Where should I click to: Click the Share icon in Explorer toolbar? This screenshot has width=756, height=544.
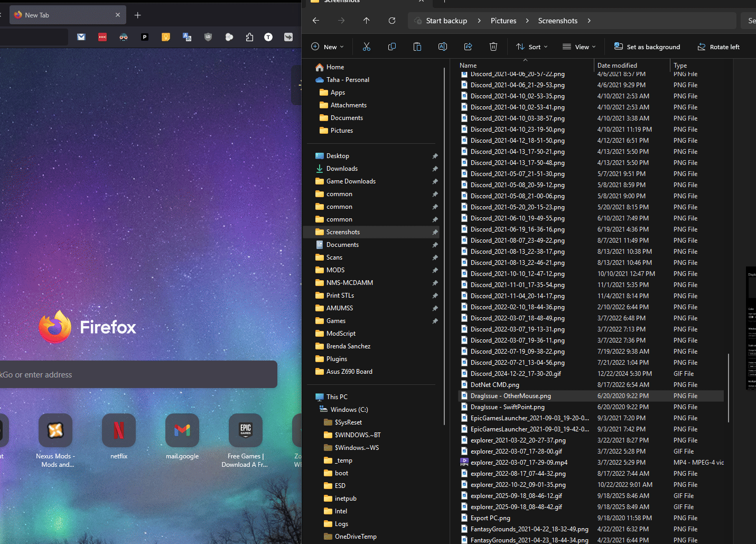click(468, 47)
